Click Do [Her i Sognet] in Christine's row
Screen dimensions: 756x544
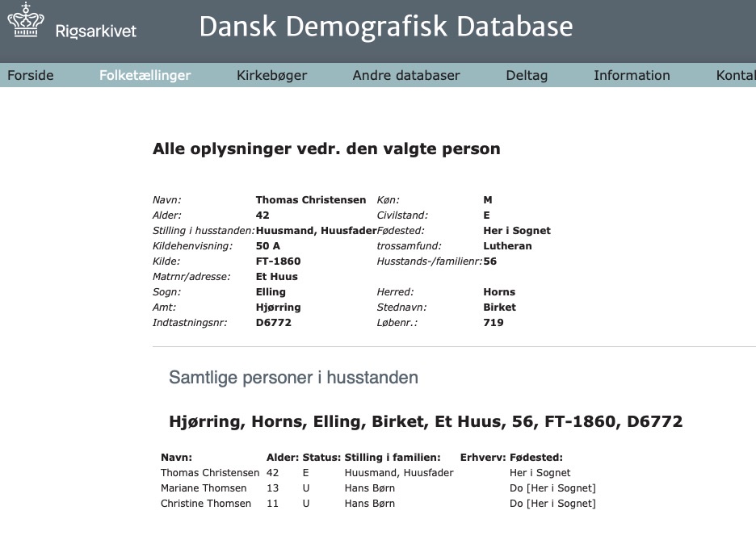point(552,504)
